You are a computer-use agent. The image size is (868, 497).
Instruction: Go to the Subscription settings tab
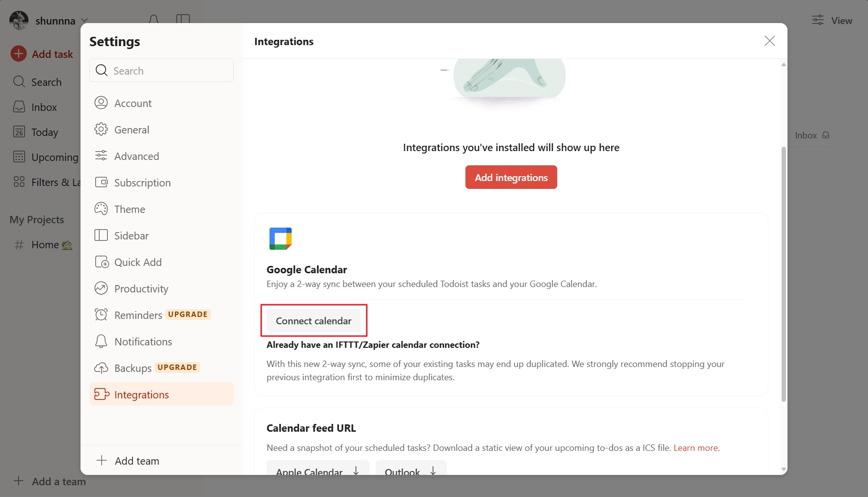point(161,183)
